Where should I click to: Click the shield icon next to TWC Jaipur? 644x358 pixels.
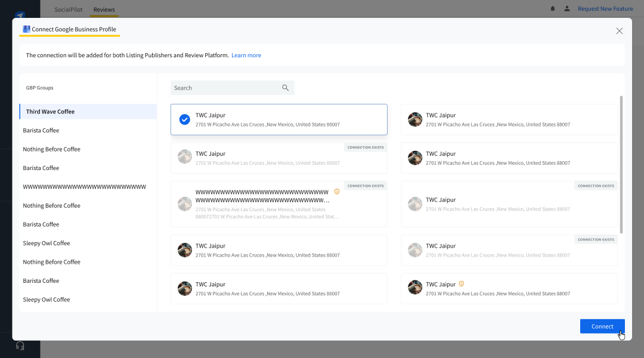(x=461, y=284)
